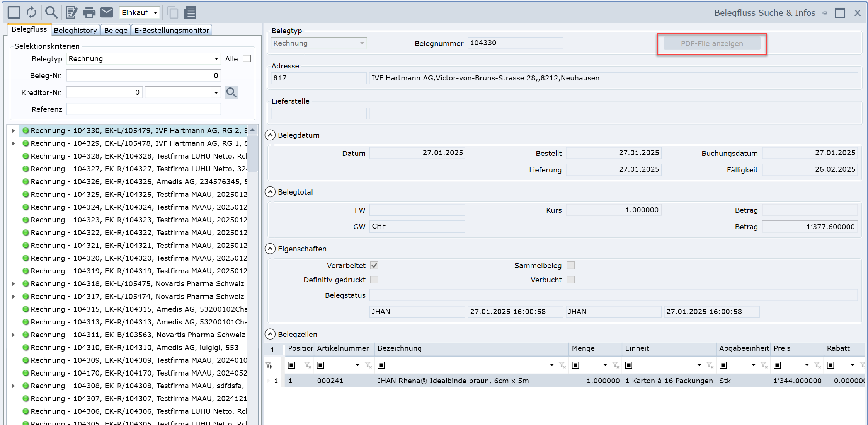Click the email envelope icon

[x=107, y=12]
